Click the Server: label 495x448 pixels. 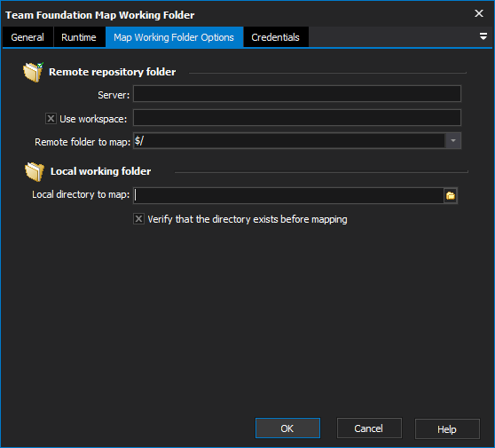(114, 95)
